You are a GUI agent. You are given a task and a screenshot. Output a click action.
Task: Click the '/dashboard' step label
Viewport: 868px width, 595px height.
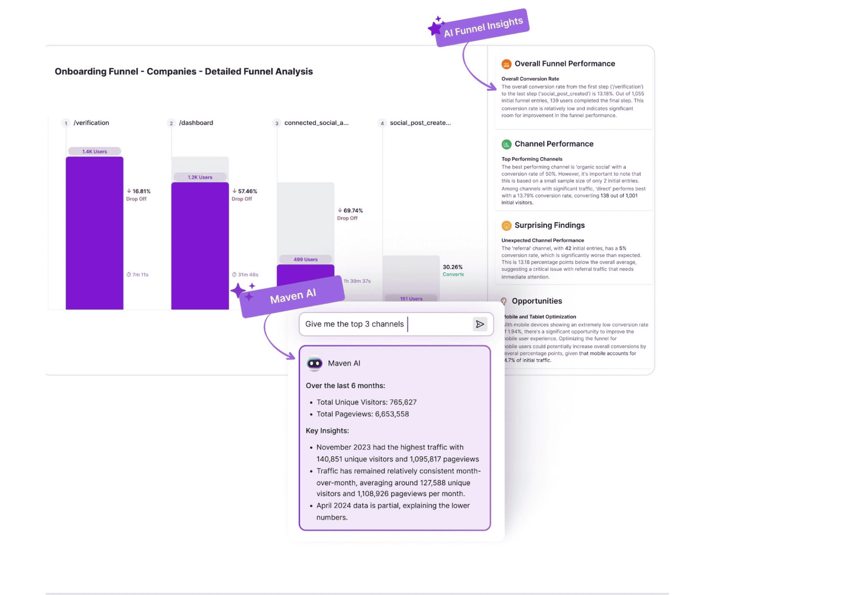click(196, 123)
